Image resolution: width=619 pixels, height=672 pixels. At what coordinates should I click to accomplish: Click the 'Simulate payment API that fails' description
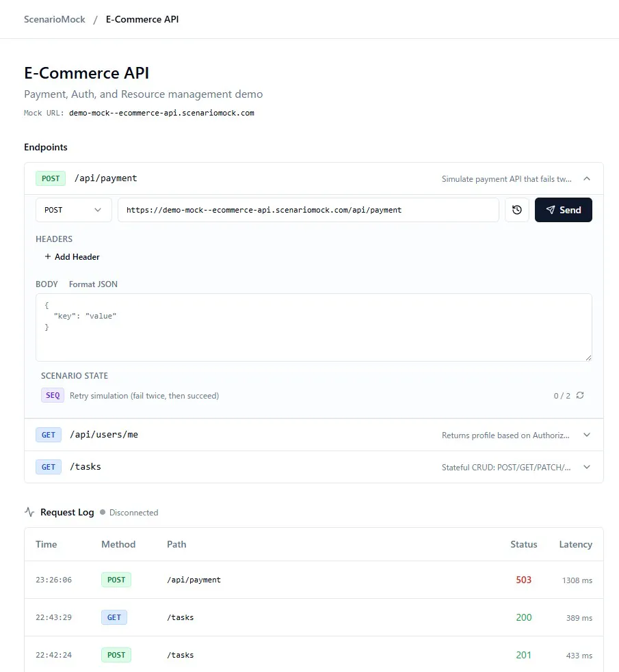click(506, 179)
